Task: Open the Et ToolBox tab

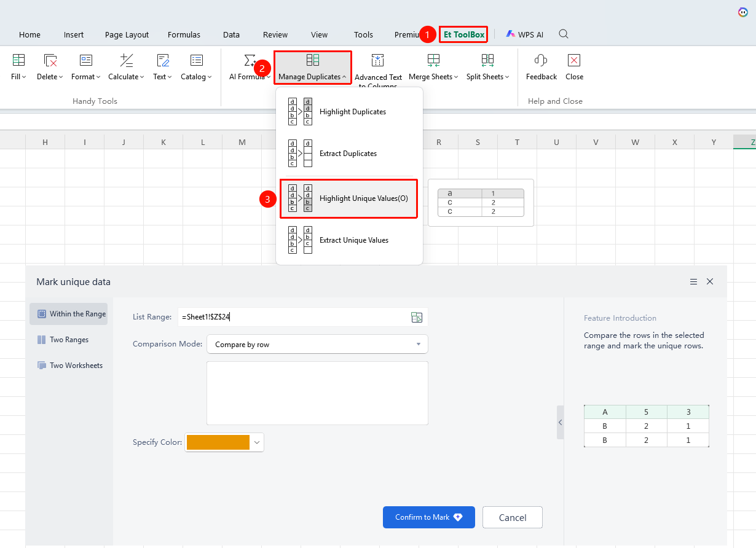Action: [x=464, y=34]
